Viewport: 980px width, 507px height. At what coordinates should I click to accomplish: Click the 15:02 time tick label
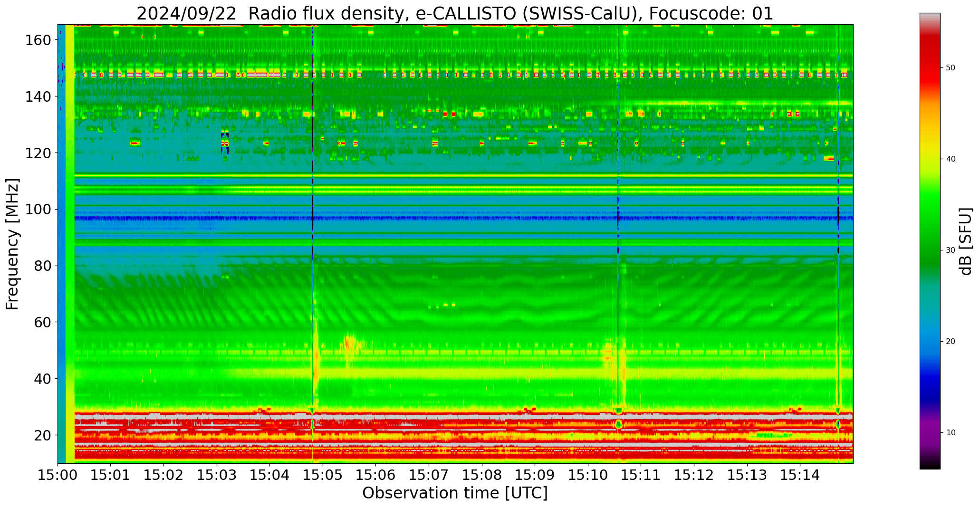[164, 474]
